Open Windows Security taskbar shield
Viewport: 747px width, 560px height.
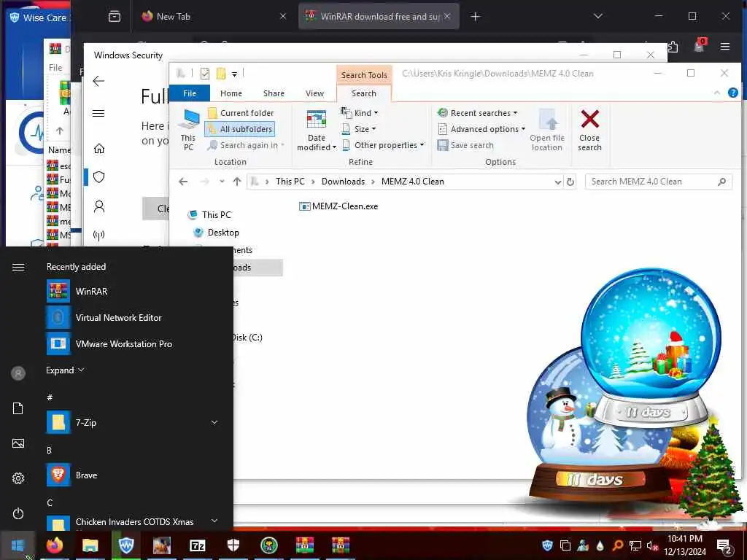[233, 545]
